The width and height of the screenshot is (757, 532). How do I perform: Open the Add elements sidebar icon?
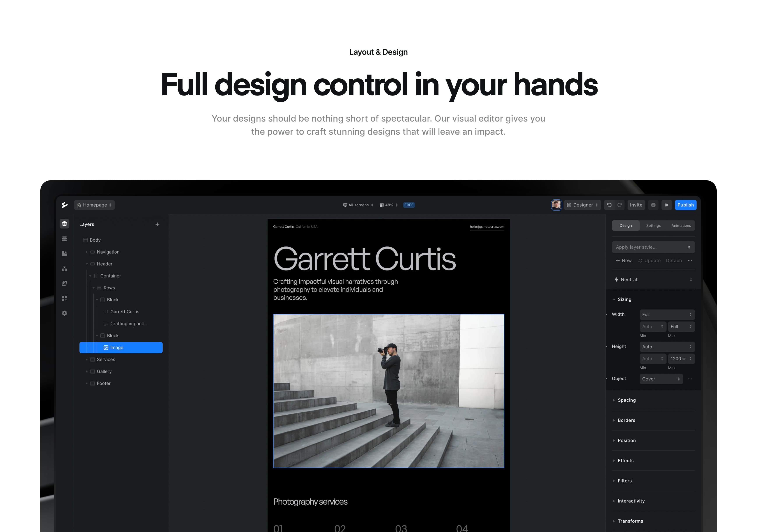click(x=64, y=298)
